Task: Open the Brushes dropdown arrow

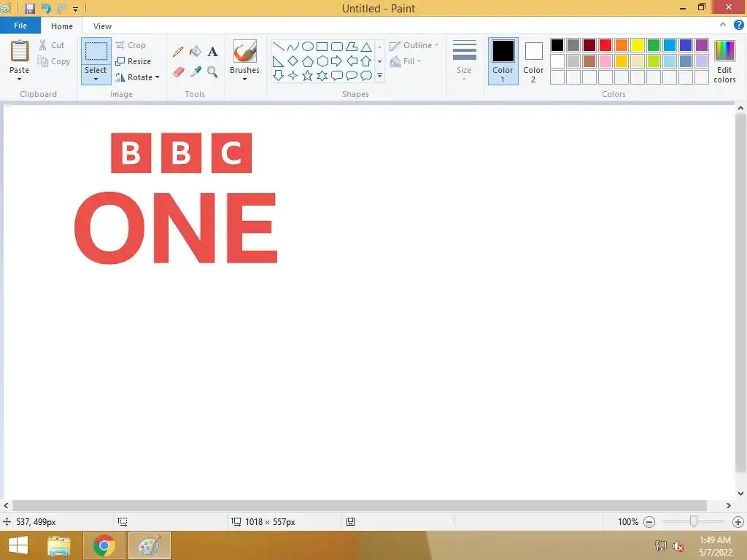Action: (244, 79)
